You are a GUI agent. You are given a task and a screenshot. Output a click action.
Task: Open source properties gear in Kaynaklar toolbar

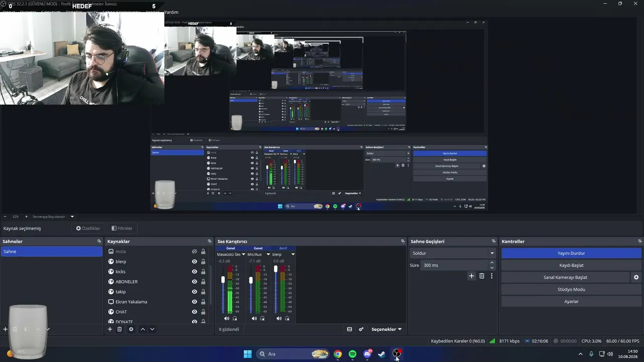[x=131, y=329]
